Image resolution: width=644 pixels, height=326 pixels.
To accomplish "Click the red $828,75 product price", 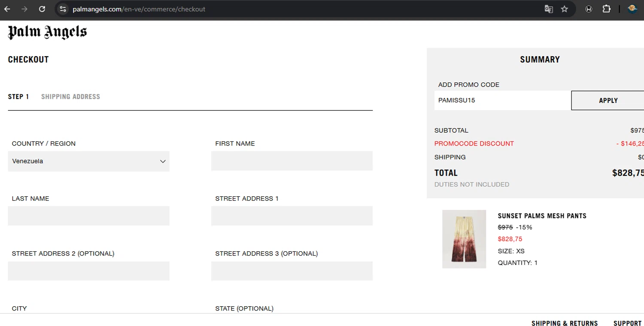I will click(510, 239).
